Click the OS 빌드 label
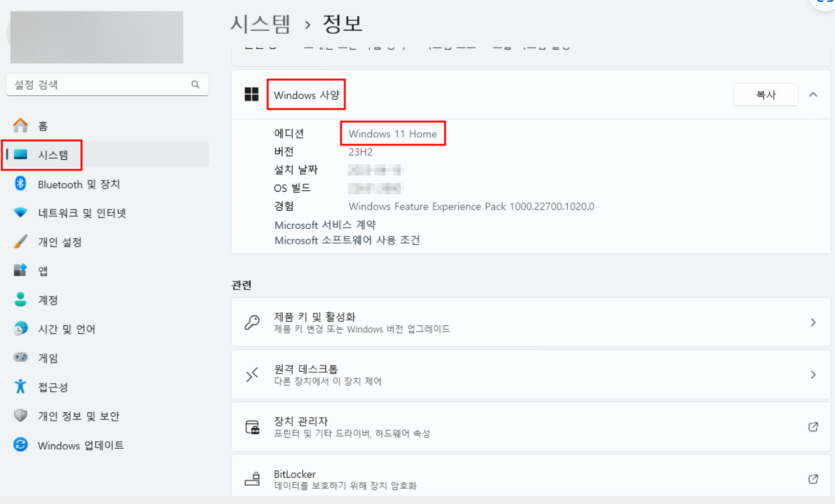This screenshot has height=504, width=835. [x=292, y=188]
